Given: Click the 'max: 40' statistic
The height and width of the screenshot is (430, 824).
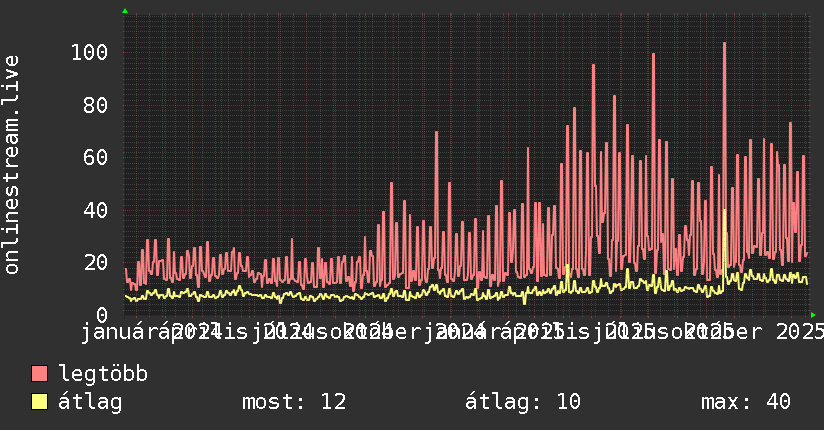Looking at the screenshot, I should click(x=746, y=402).
